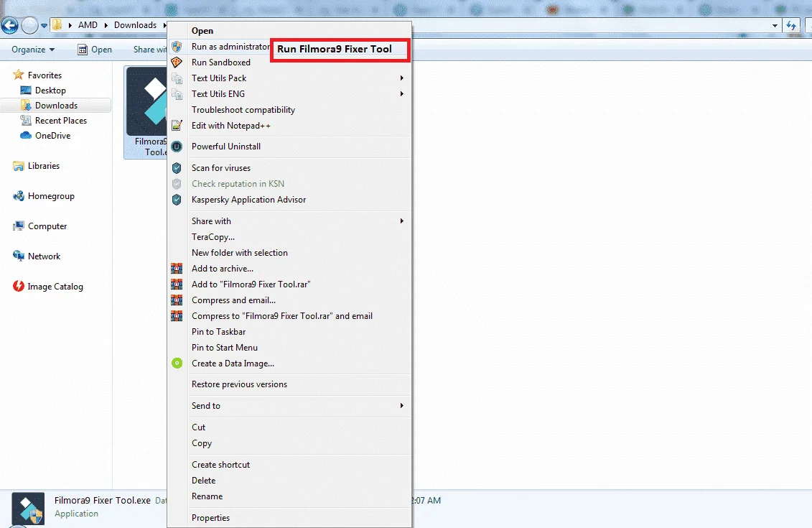Screen dimensions: 812x528
Task: Select Add to "Filmora9 Fixer Tool.rar"
Action: 289,284
